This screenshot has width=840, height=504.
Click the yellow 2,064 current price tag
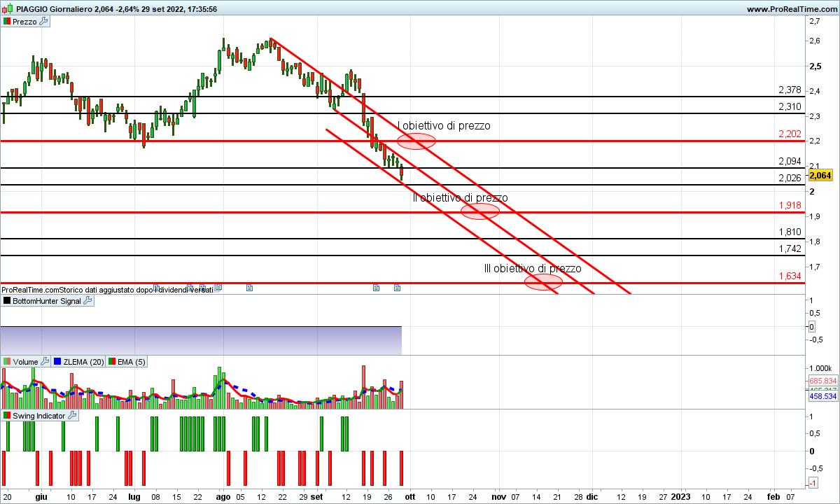[x=819, y=175]
